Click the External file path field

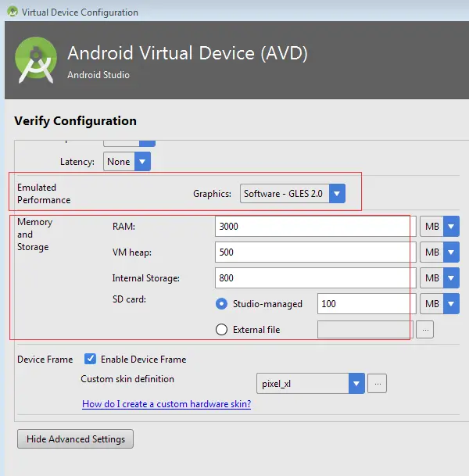click(365, 329)
